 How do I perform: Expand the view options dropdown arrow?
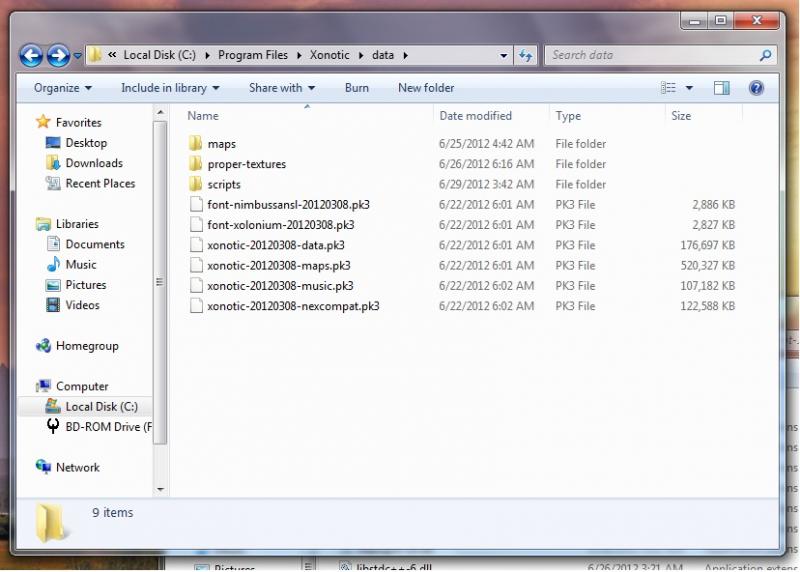point(690,88)
